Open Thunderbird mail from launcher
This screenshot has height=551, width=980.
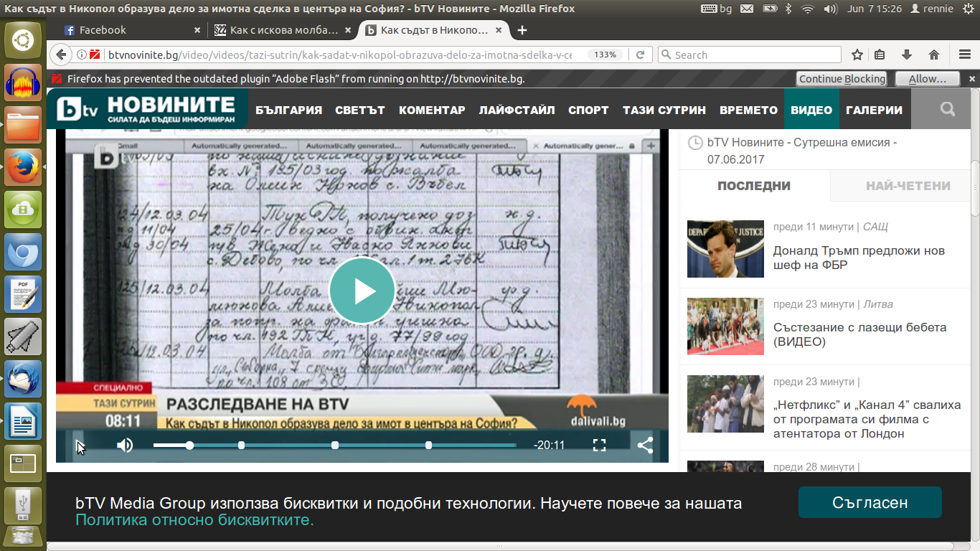(x=23, y=378)
